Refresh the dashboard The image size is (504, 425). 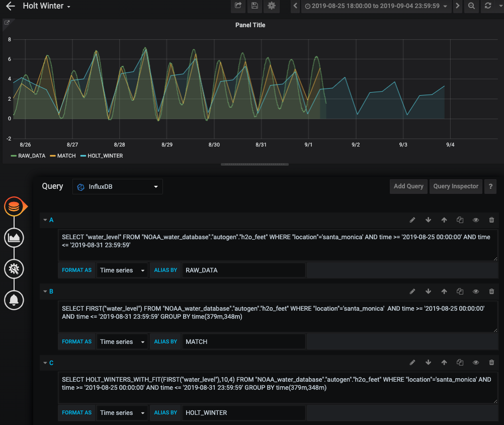tap(488, 6)
